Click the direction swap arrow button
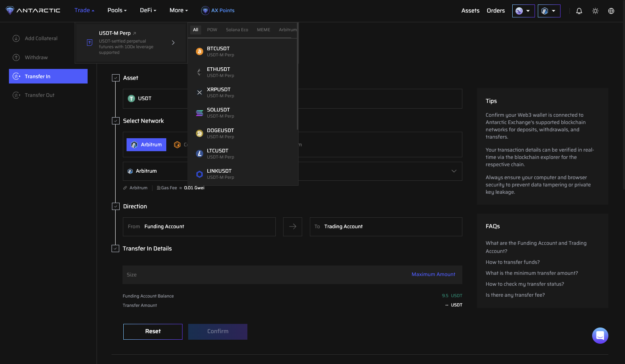The image size is (625, 364). (292, 227)
